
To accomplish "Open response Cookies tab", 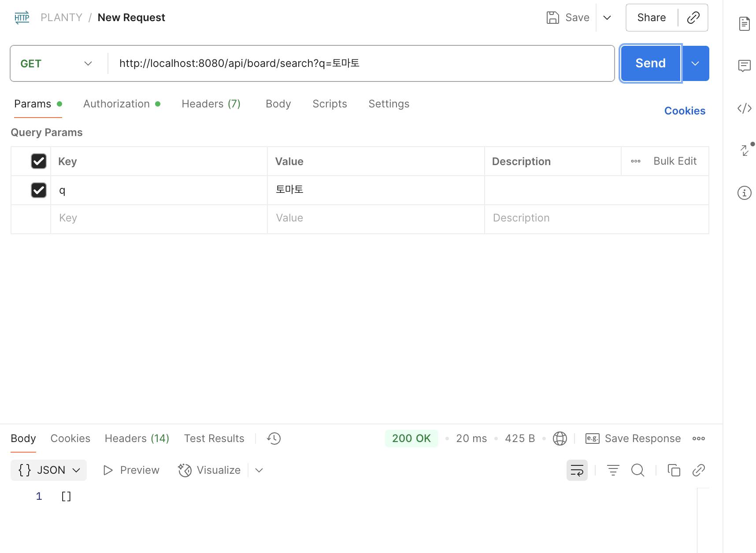I will 70,439.
